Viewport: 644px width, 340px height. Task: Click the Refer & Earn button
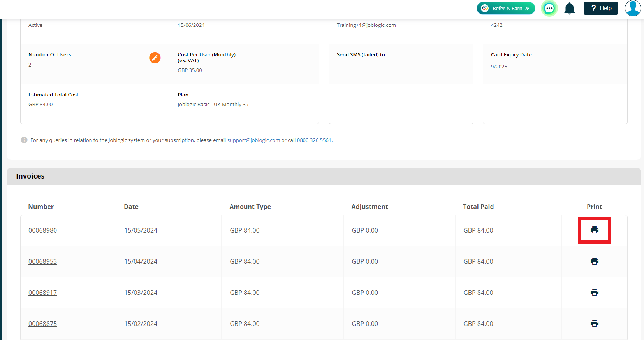click(506, 8)
